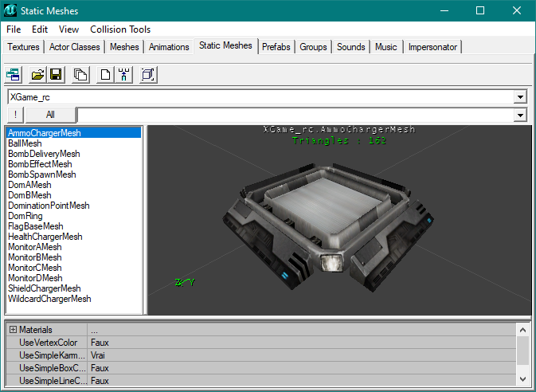Screen dimensions: 536x392
Task: Open the XGame_rc package dropdown
Action: [520, 97]
